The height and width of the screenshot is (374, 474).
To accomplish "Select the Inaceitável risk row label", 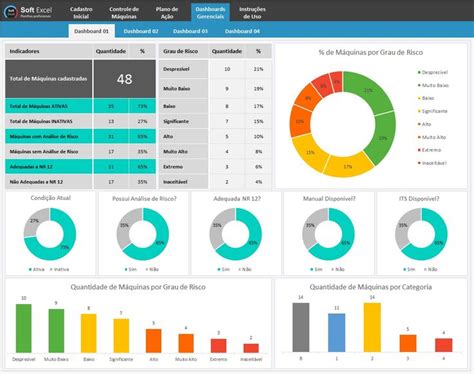I will click(x=183, y=182).
